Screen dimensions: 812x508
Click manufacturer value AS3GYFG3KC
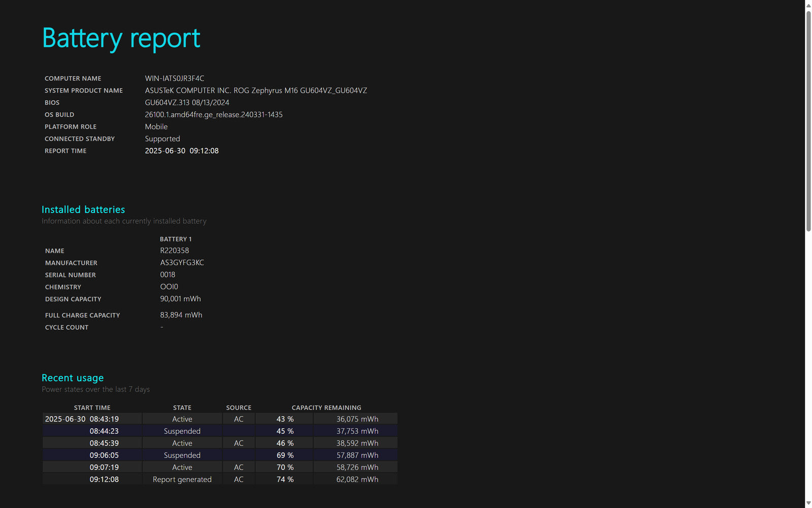click(182, 263)
